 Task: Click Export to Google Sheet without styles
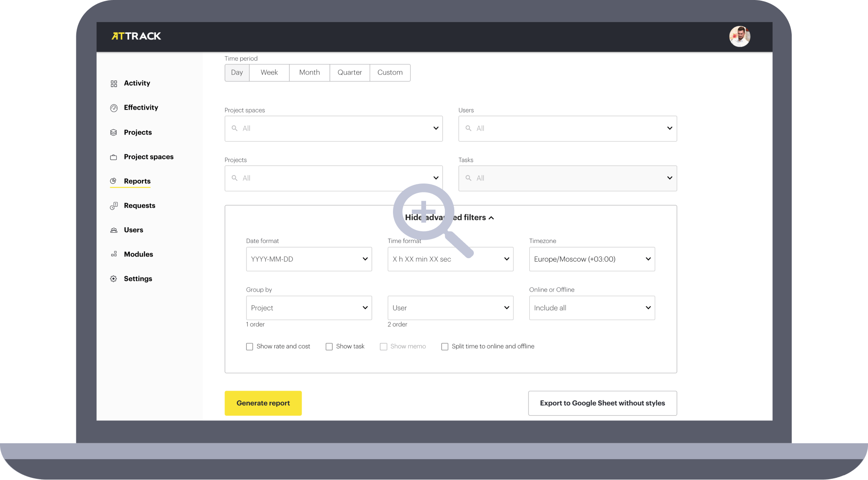[602, 403]
